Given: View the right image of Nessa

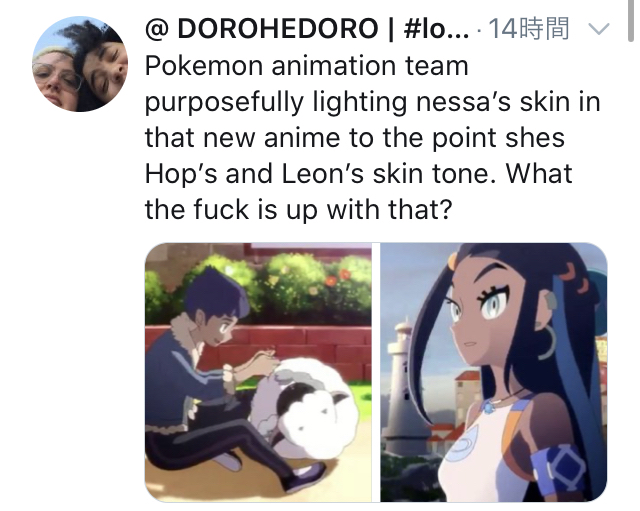Looking at the screenshot, I should [494, 372].
